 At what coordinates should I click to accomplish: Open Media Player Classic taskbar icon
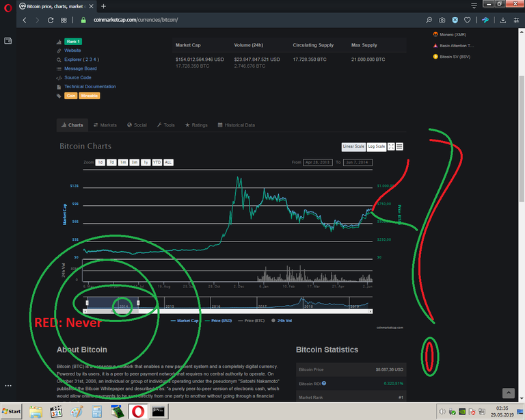pyautogui.click(x=56, y=412)
